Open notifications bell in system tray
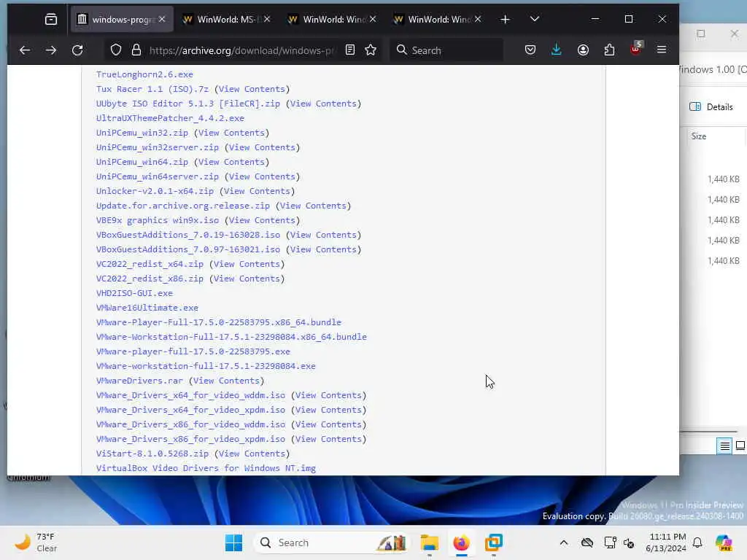 point(697,542)
